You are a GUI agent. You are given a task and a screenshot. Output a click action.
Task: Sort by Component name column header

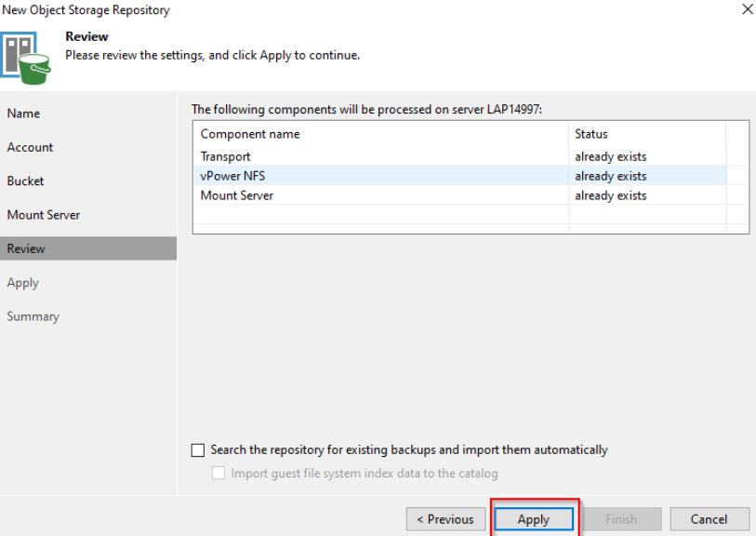click(251, 134)
